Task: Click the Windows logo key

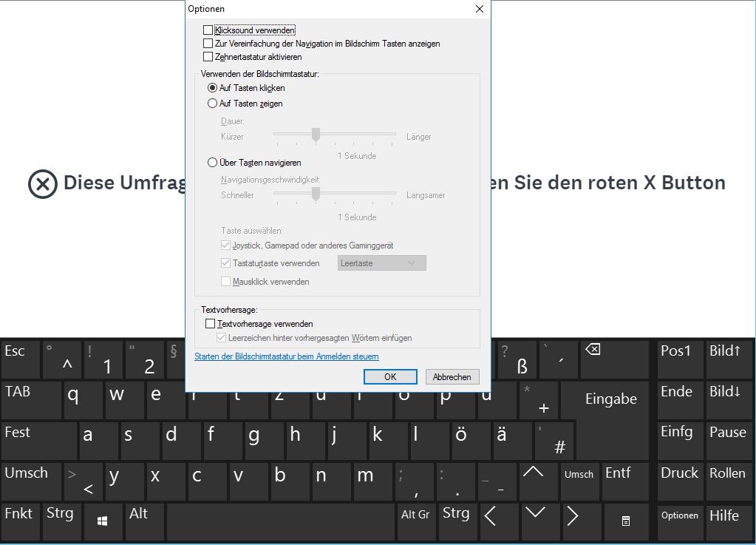Action: coord(102,521)
